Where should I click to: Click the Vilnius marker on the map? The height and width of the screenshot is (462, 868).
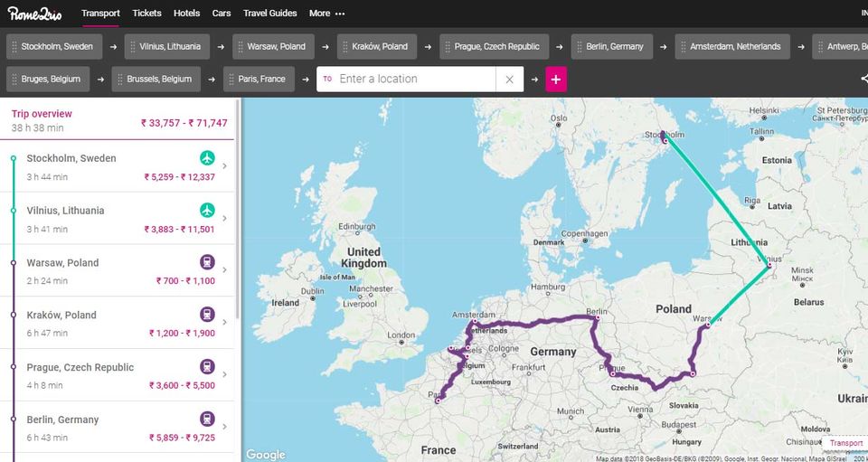tap(769, 266)
